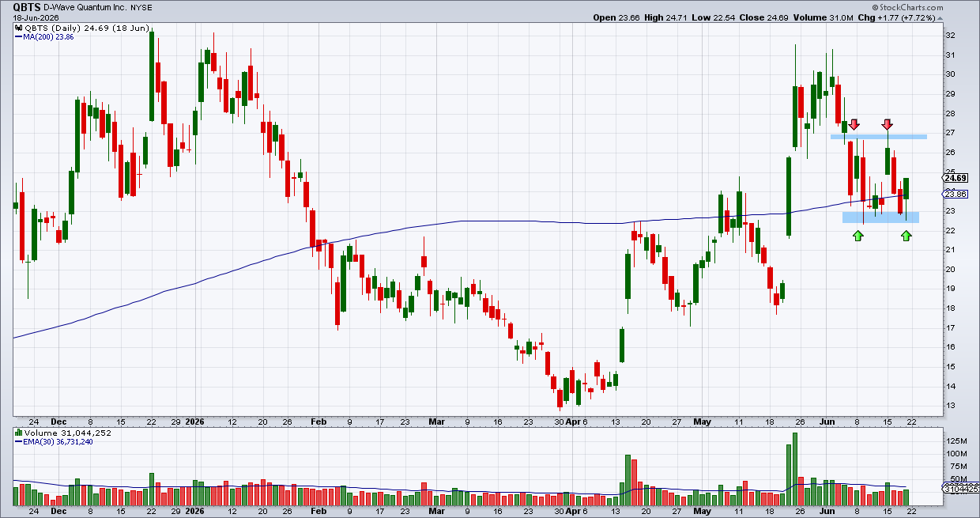Click the EMA(30) 36,731,240 legend label
Screen dimensions: 980x518
pos(52,442)
